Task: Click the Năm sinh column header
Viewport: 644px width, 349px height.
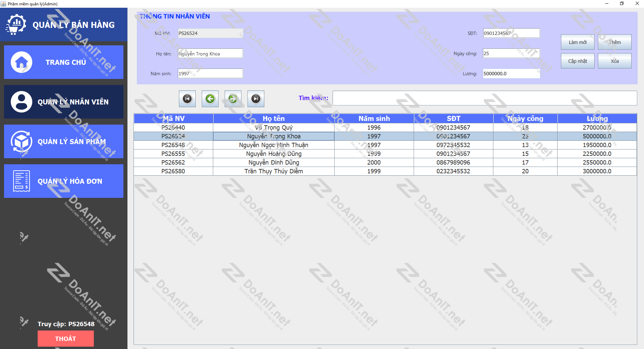Action: [x=374, y=119]
